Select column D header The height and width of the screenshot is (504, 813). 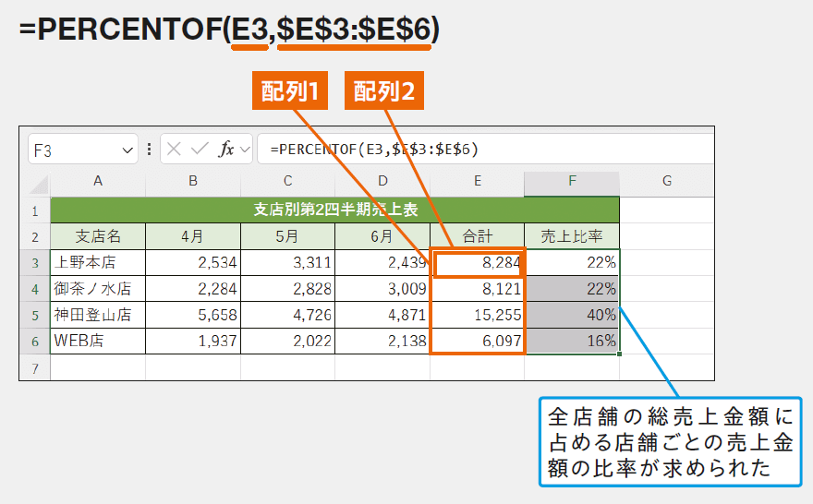382,181
